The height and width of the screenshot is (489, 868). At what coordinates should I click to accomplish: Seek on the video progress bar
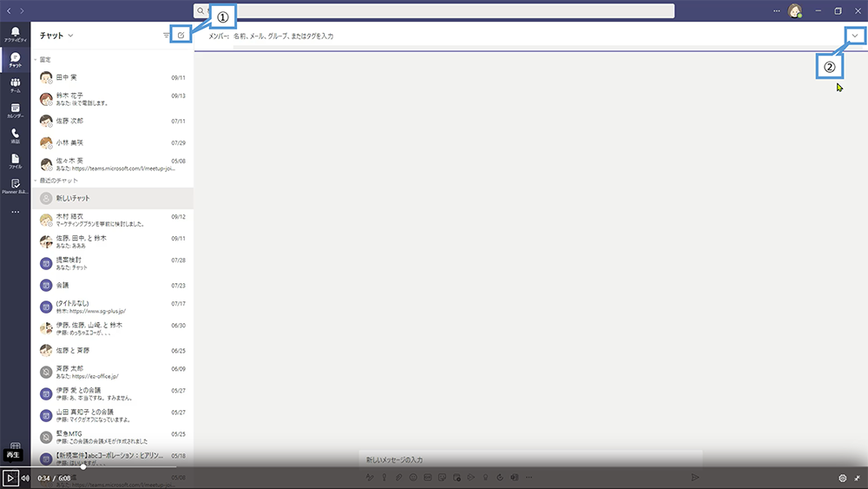click(x=434, y=466)
